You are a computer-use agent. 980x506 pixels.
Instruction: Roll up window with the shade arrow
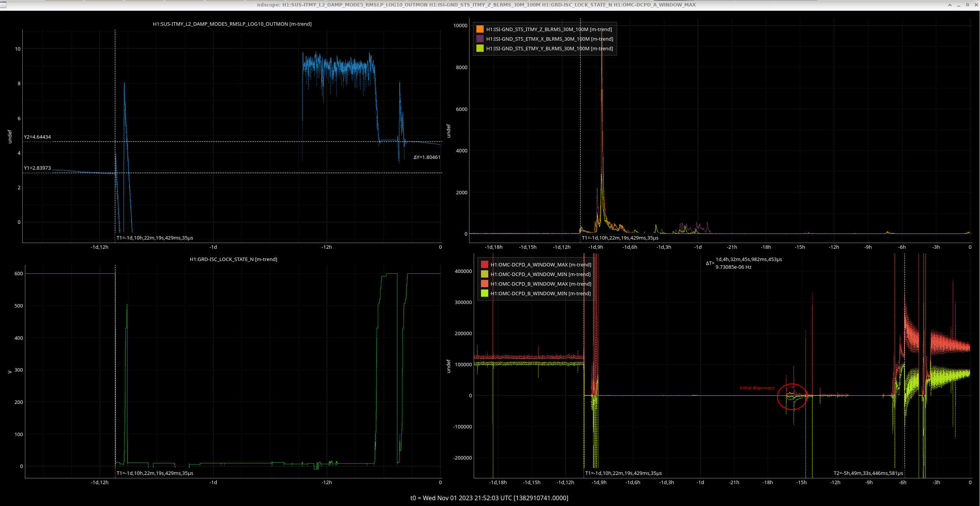click(x=950, y=5)
